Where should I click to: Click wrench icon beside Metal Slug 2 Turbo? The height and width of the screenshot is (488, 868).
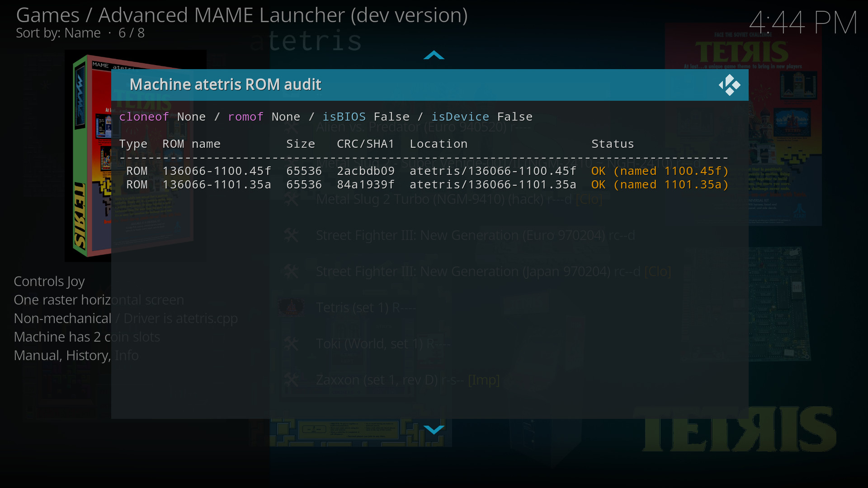(x=292, y=199)
